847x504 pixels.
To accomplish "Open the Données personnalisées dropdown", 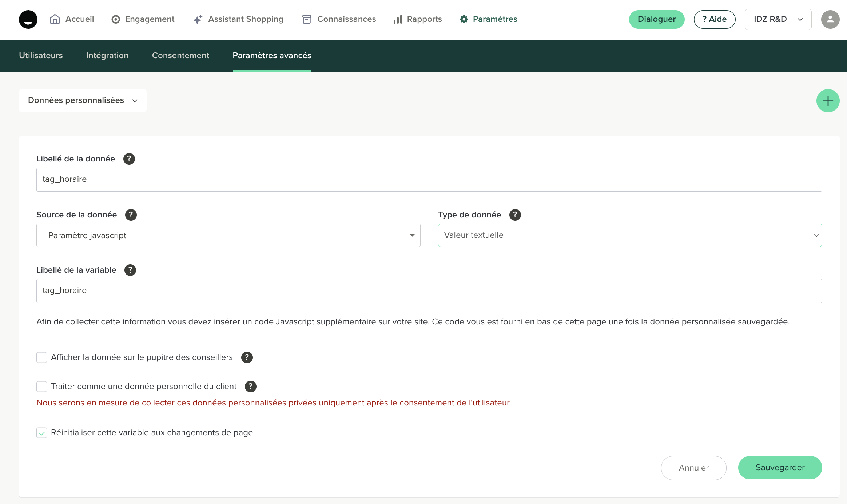I will point(83,100).
